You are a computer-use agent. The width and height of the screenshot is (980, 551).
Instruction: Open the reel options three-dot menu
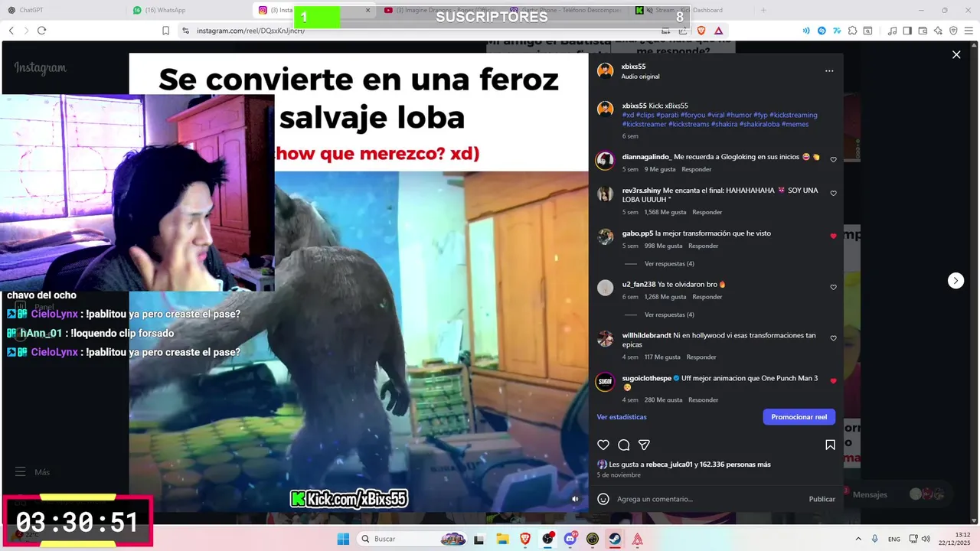(x=829, y=70)
